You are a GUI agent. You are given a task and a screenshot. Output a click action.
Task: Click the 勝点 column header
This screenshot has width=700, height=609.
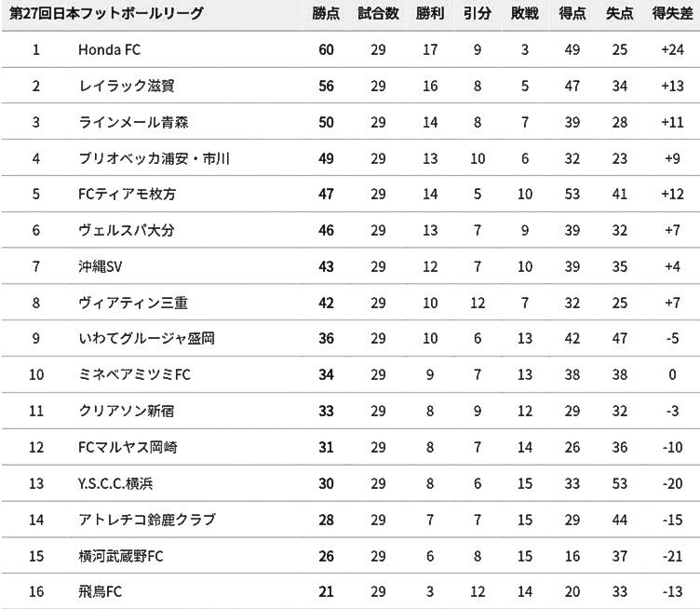(326, 15)
